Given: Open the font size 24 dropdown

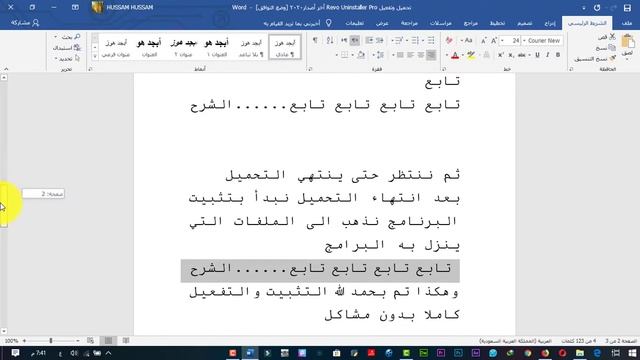Looking at the screenshot, I should pyautogui.click(x=502, y=40).
